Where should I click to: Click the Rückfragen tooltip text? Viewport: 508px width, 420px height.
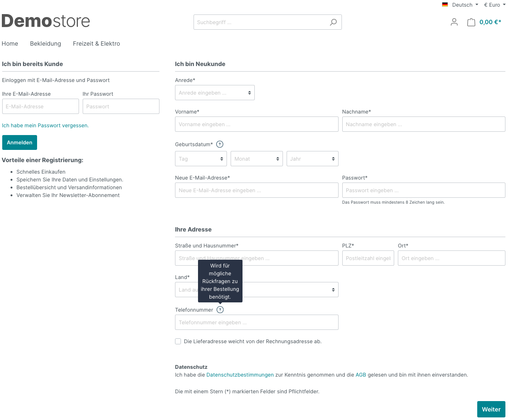tap(220, 281)
